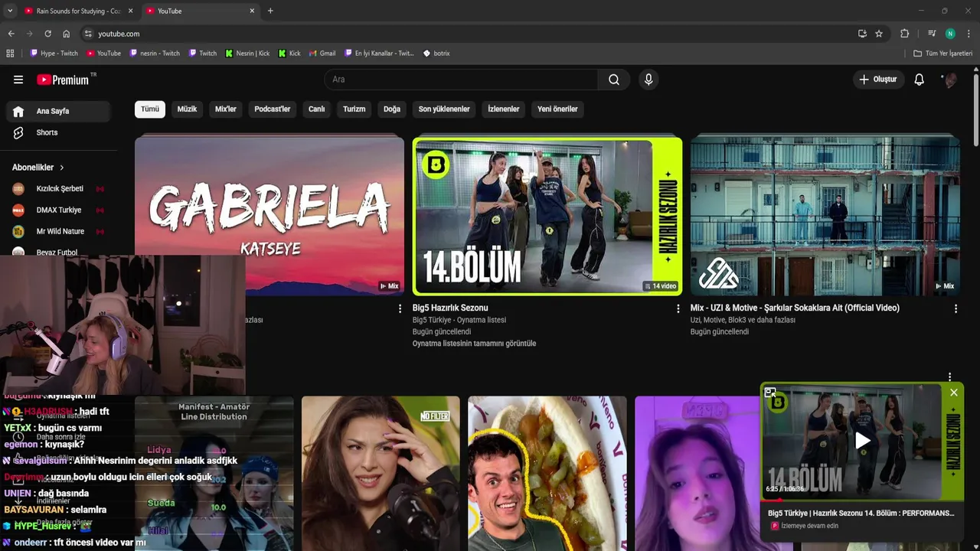Select the Podcast'ler filter chip

pos(273,109)
